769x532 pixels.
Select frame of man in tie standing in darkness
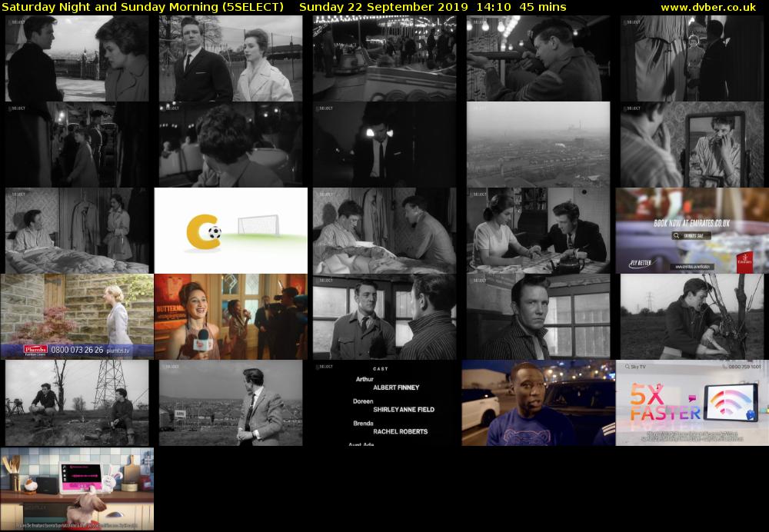click(x=384, y=145)
